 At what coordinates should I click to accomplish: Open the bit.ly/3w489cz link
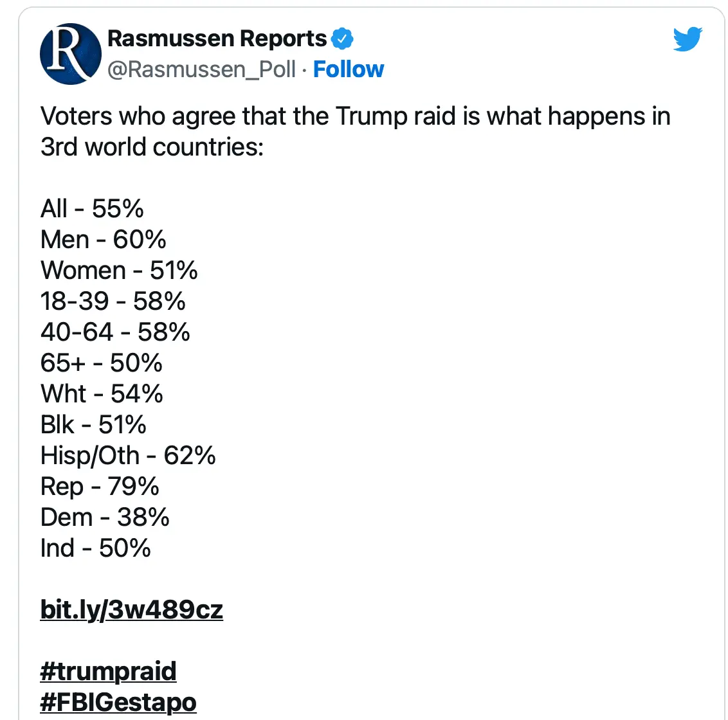131,609
